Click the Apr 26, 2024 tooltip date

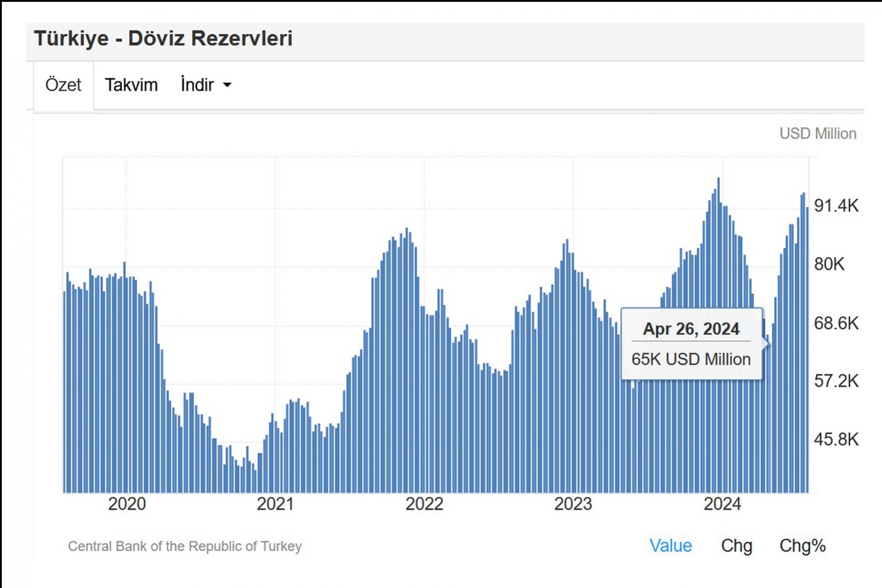[691, 329]
